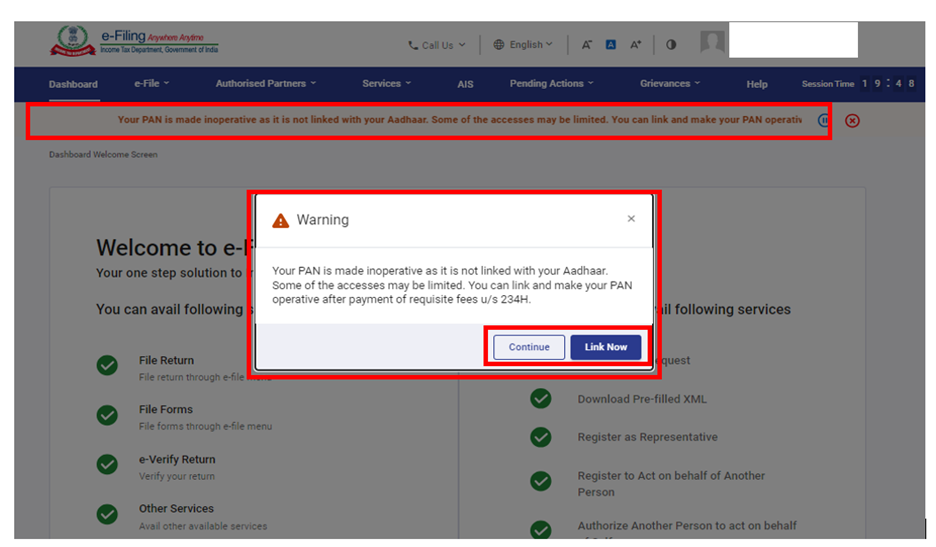The image size is (936, 547).
Task: Pause the scrolling PAN alert banner
Action: 824,120
